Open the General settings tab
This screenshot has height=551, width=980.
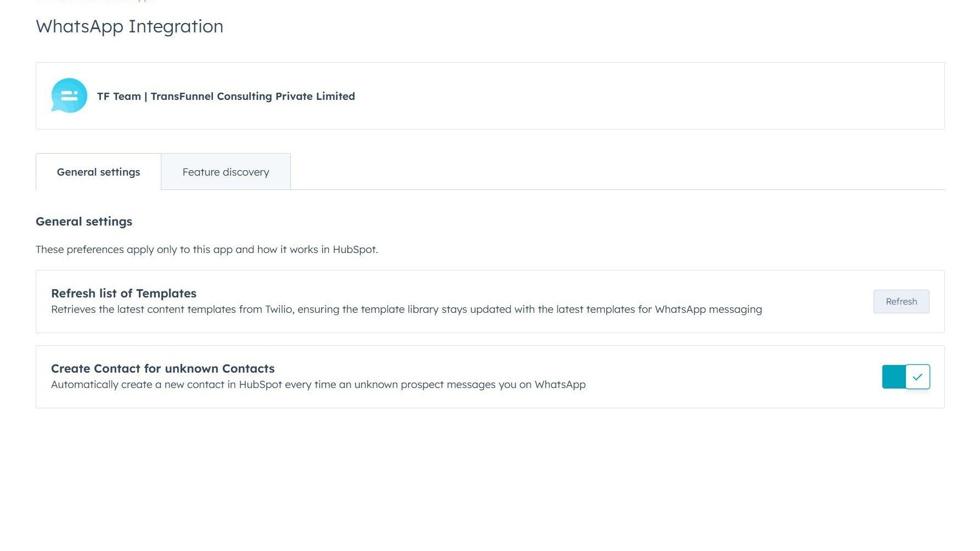click(98, 172)
